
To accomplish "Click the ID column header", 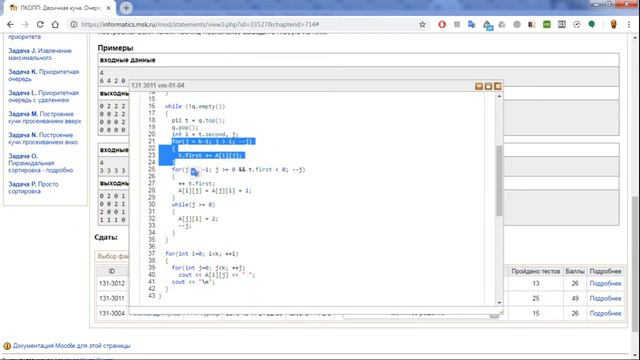I will (x=112, y=271).
